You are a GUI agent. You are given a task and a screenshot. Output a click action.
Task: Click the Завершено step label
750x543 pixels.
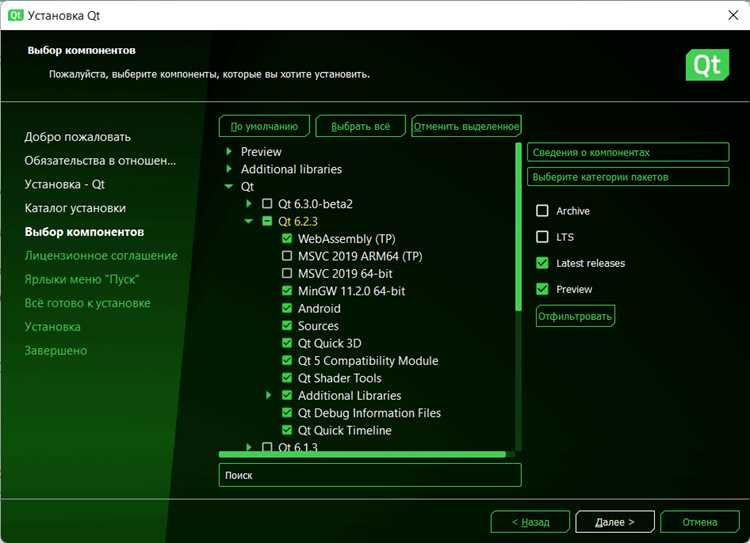click(x=55, y=351)
